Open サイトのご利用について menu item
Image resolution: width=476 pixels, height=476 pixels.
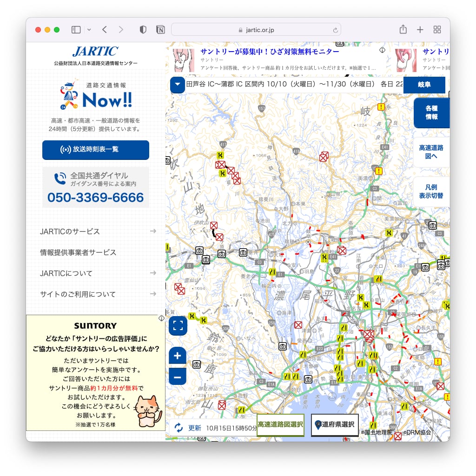point(98,294)
